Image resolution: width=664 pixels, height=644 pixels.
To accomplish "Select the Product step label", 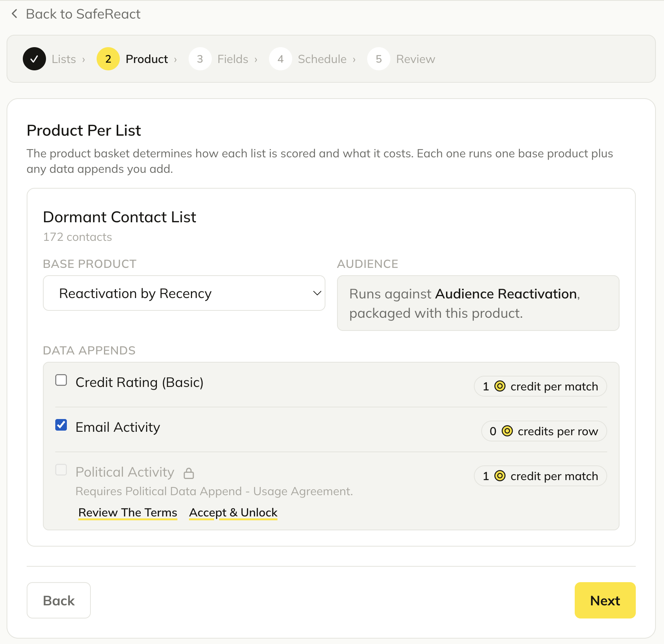I will 147,59.
